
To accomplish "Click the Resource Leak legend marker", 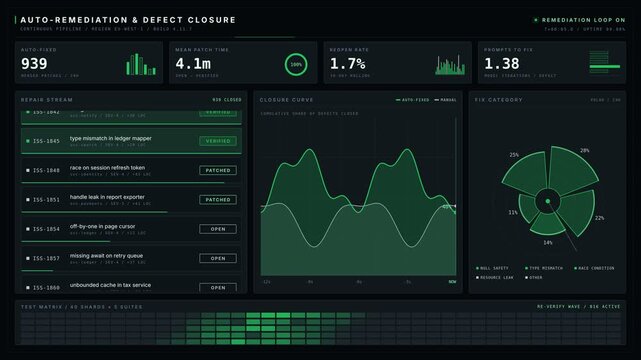I will (x=477, y=277).
